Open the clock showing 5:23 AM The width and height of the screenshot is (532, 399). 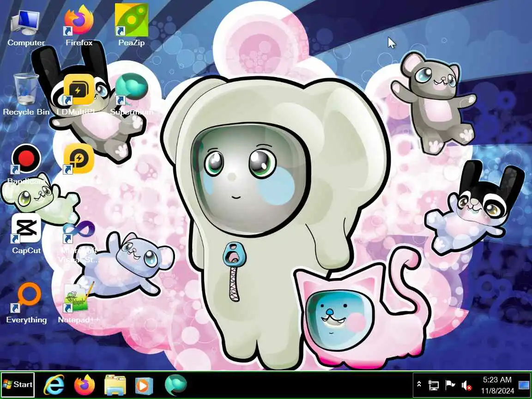click(497, 385)
